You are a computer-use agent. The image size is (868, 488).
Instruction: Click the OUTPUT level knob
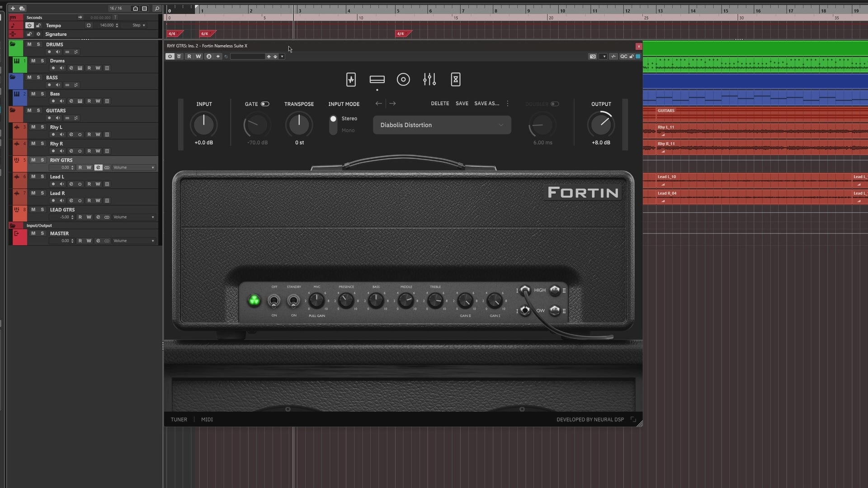[x=601, y=125]
